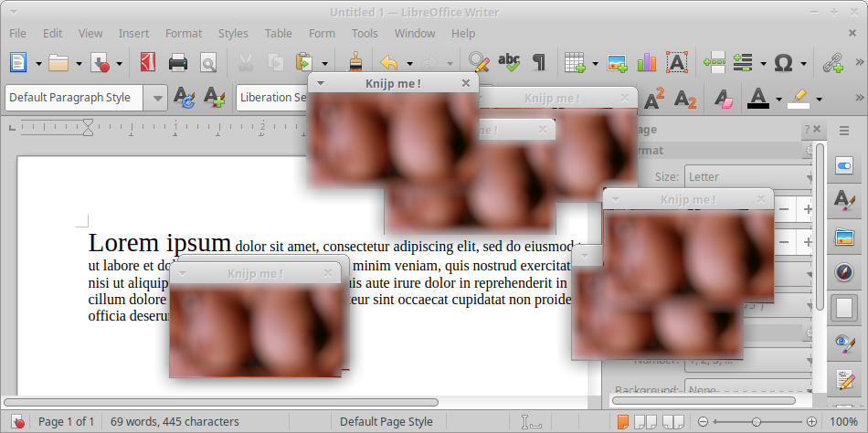Image resolution: width=868 pixels, height=433 pixels.
Task: Expand Default Paragraph Style dropdown
Action: point(158,98)
